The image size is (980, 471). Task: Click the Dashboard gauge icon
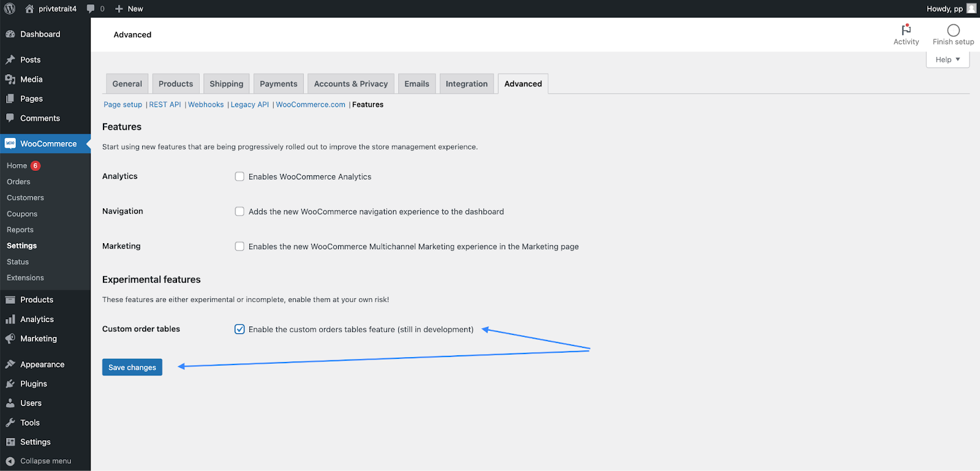click(x=10, y=34)
